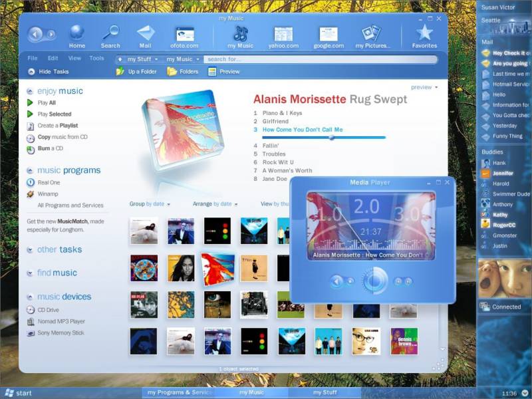Click the taskbar clock showing 11:36
This screenshot has height=399, width=532.
[x=509, y=393]
